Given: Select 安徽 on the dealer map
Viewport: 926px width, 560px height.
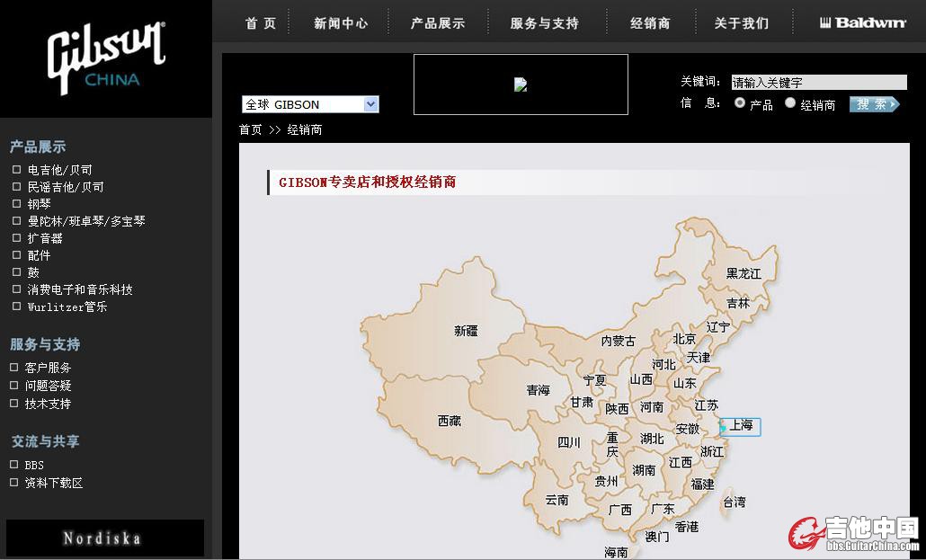Looking at the screenshot, I should click(x=688, y=429).
